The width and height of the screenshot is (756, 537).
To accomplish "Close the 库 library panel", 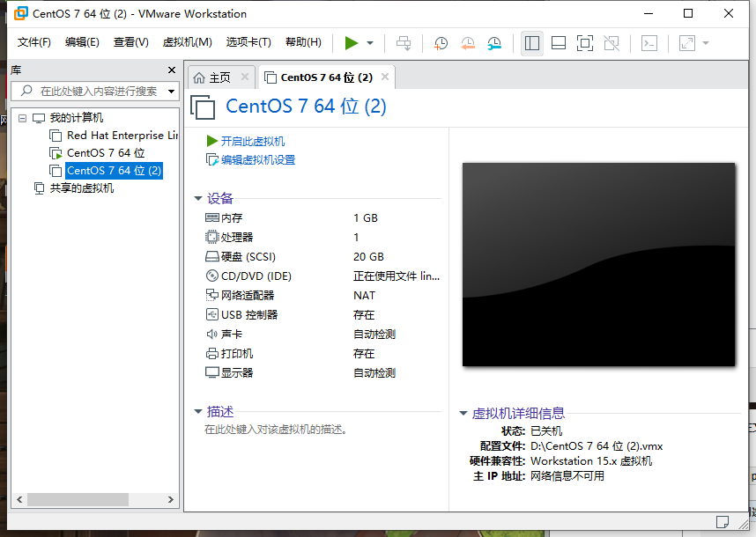I will [172, 70].
